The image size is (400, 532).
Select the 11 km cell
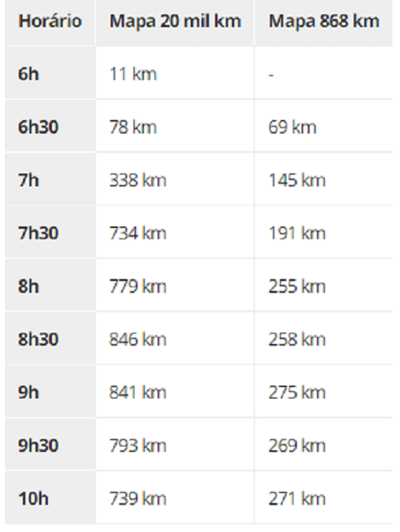click(x=133, y=74)
